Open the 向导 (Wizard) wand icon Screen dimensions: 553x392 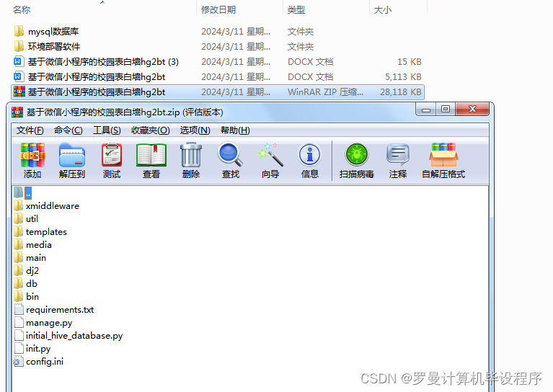click(270, 154)
